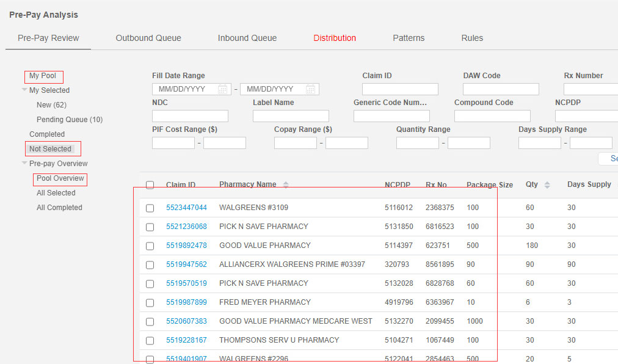
Task: Click WALGREENS #3109 pharmacy cell
Action: pyautogui.click(x=253, y=208)
